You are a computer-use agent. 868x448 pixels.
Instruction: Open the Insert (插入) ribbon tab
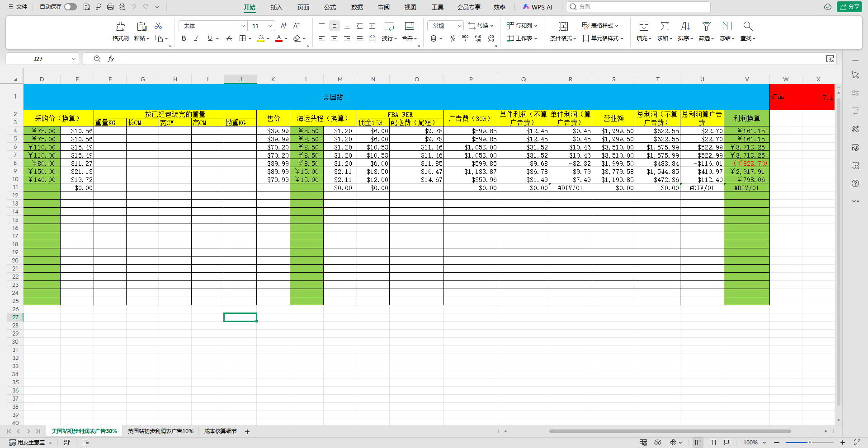pos(276,7)
